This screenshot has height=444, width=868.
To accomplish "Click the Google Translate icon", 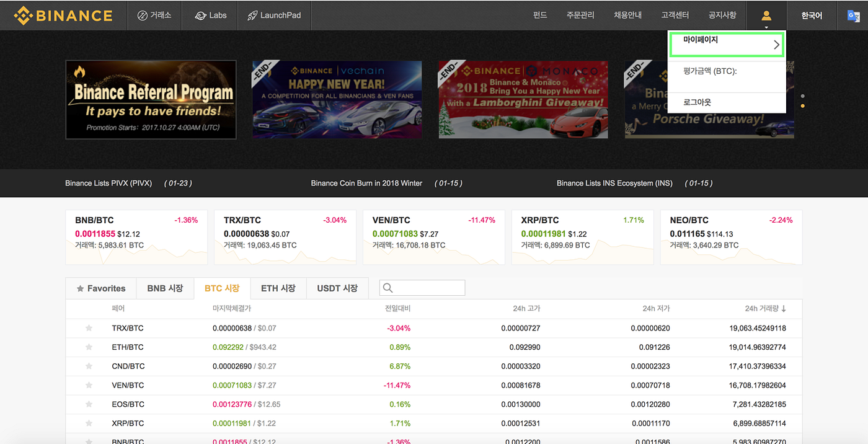I will pyautogui.click(x=854, y=16).
